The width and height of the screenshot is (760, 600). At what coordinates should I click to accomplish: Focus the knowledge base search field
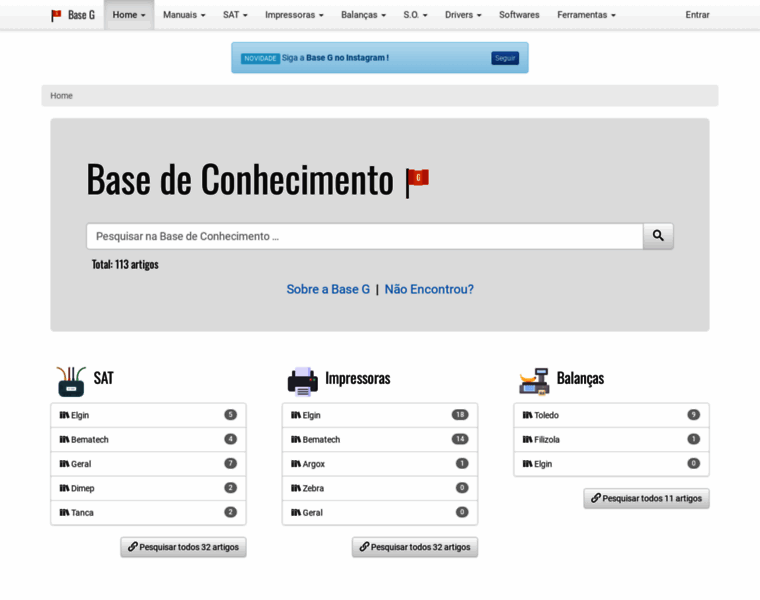pyautogui.click(x=364, y=236)
